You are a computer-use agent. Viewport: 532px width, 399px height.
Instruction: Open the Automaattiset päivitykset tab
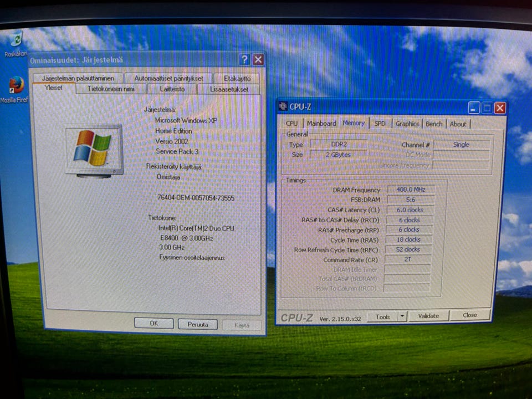[168, 78]
